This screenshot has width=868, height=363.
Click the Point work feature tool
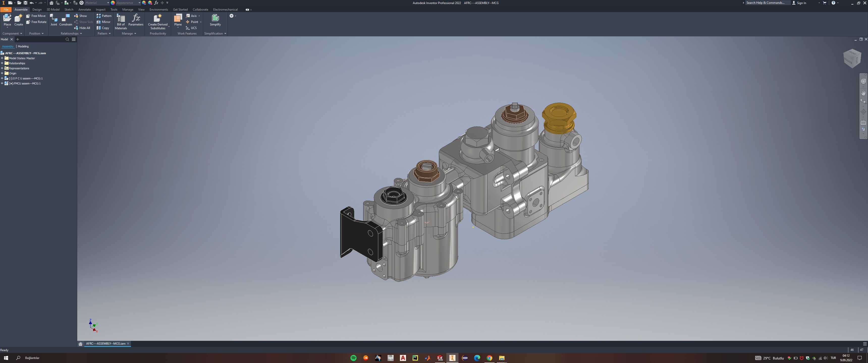click(192, 22)
